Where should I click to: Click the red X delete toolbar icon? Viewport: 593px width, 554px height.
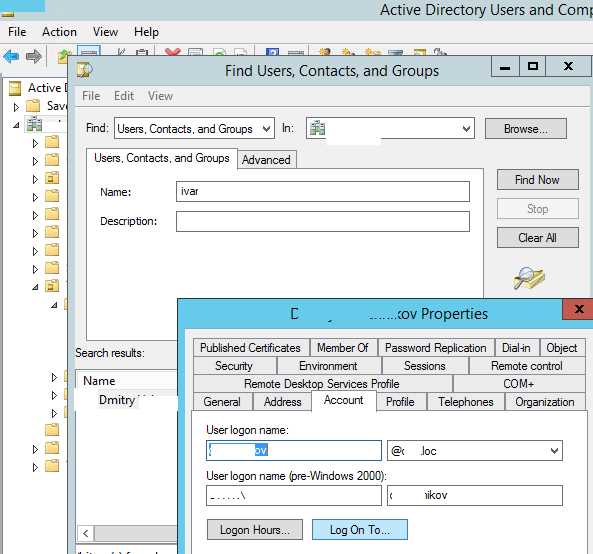(x=172, y=52)
